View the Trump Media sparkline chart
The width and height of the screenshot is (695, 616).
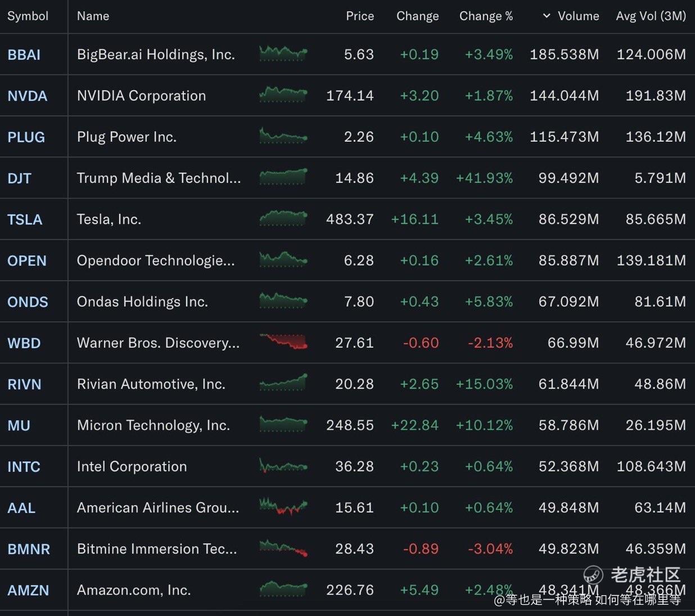point(283,177)
